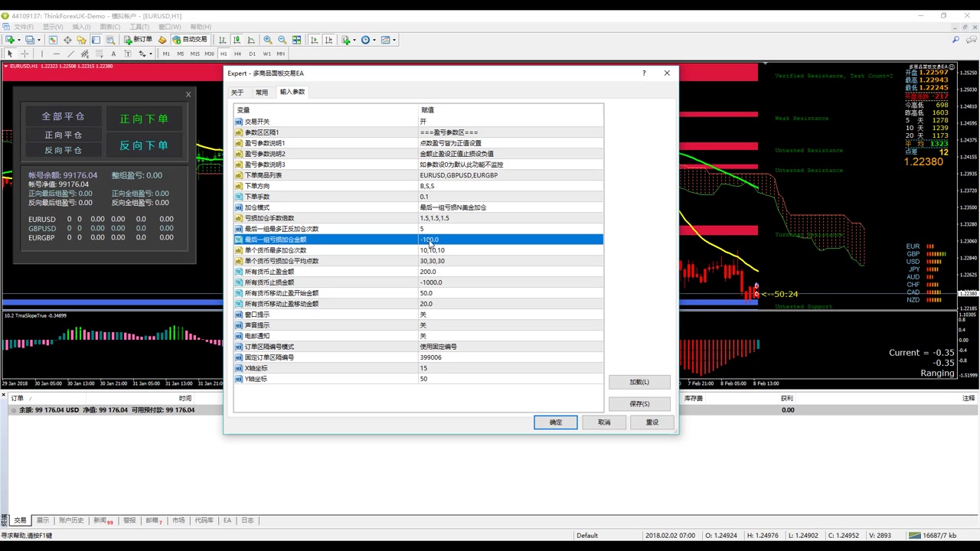Switch chart to line chart icon
Viewport: 980px width, 551px height.
click(251, 40)
